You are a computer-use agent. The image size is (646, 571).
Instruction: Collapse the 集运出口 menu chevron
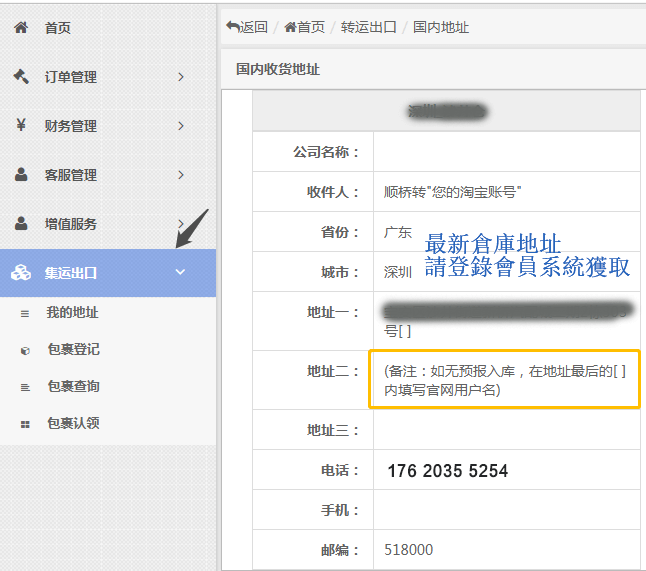180,272
